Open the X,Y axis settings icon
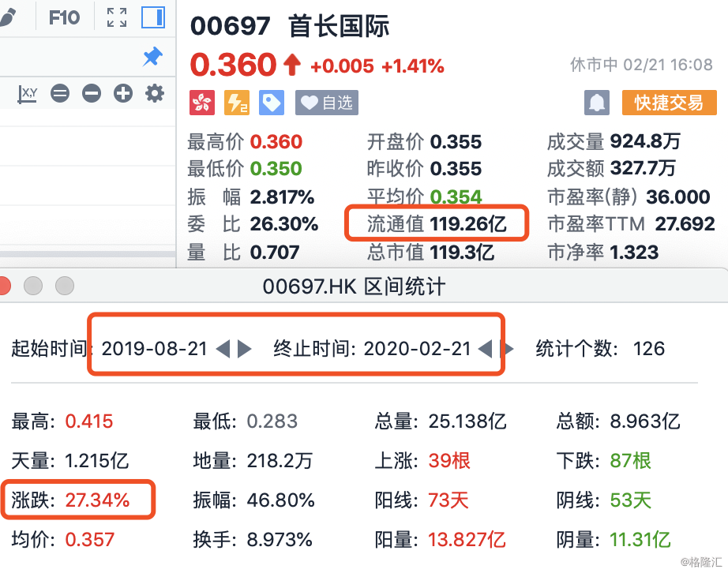 [28, 94]
